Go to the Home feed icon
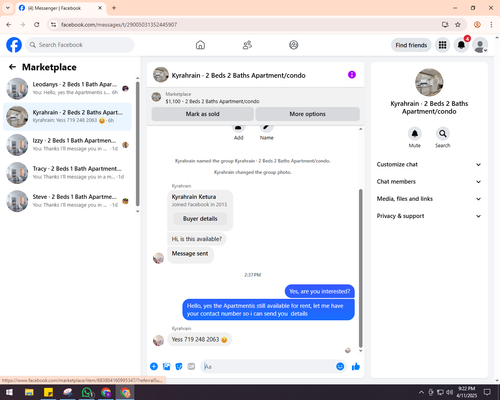This screenshot has height=400, width=500. click(200, 45)
